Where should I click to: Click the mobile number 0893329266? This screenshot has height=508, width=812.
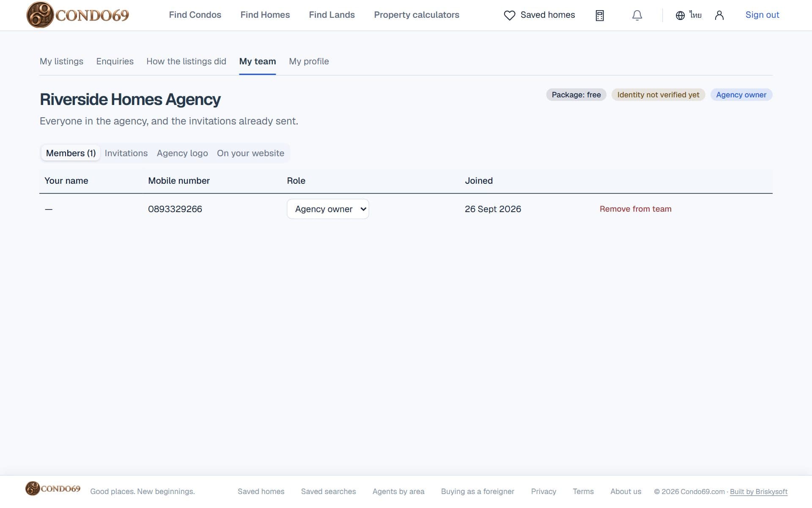click(x=175, y=209)
